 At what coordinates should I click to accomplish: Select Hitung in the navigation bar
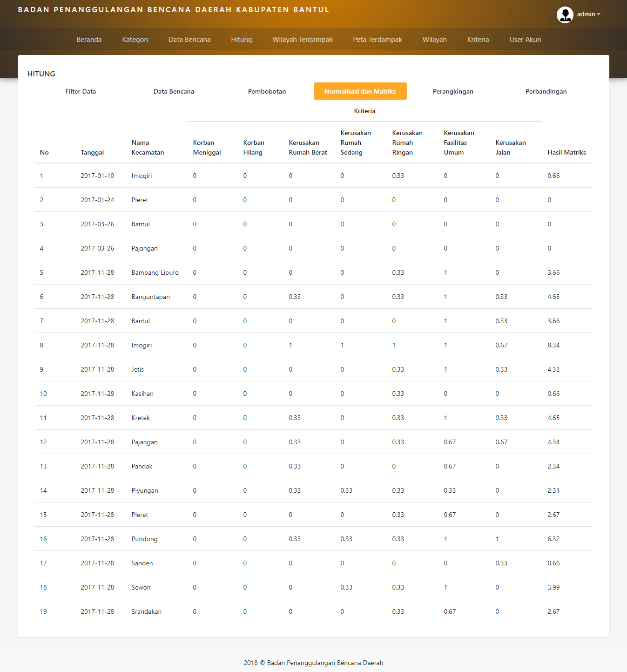tap(241, 40)
